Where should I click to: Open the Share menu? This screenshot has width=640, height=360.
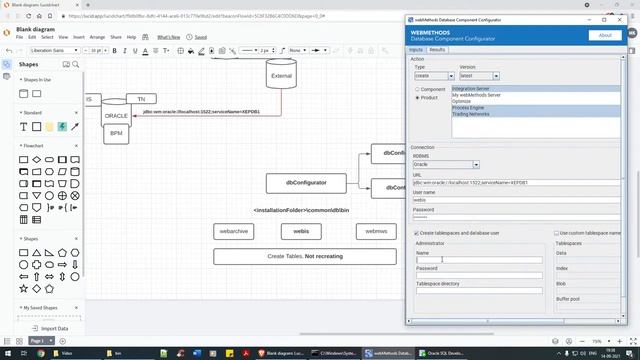coord(116,37)
